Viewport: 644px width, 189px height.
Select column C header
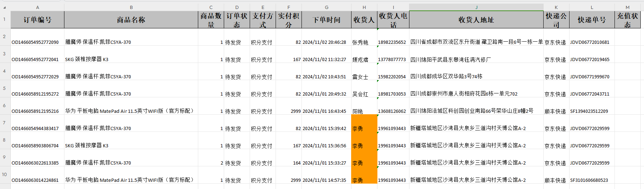[211, 7]
